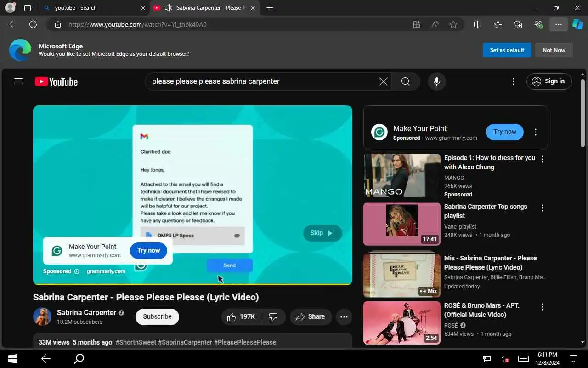
Task: Open the MANGO Alexa Chung video thumbnail
Action: tap(402, 175)
